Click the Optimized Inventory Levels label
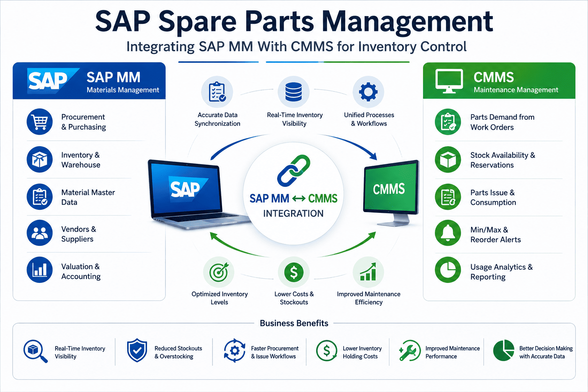Screen dimensions: 588x392 pos(219,298)
